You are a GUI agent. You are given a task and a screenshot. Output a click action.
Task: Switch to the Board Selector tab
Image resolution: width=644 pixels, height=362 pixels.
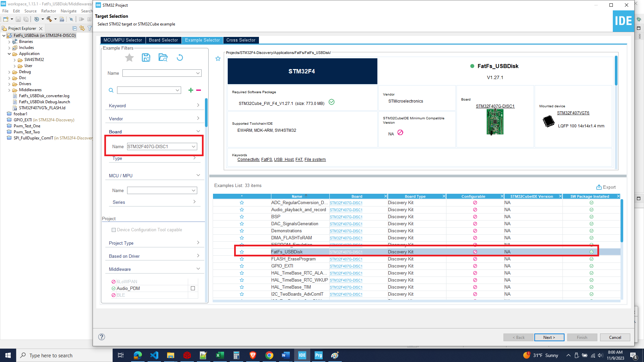[x=163, y=40]
